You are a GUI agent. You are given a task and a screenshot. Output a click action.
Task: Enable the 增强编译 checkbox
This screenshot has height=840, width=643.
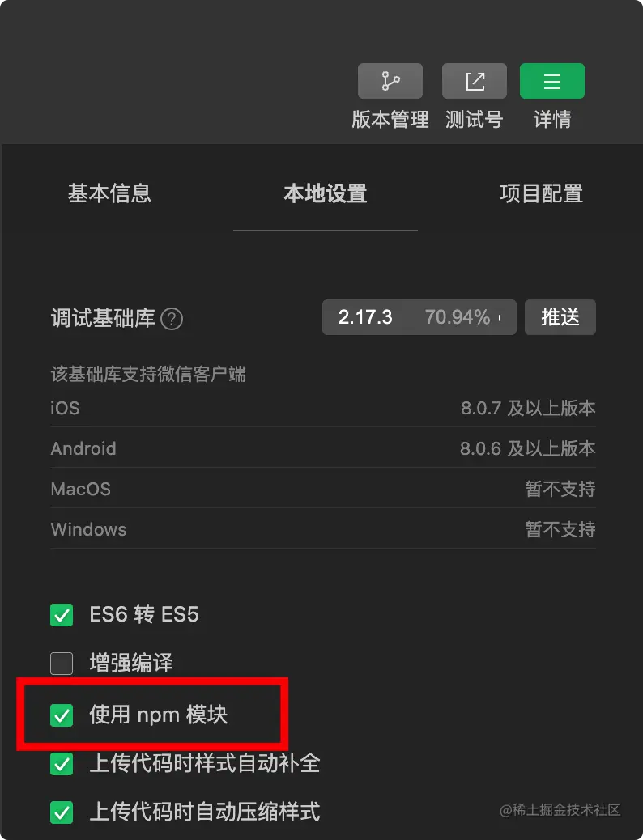pos(62,664)
